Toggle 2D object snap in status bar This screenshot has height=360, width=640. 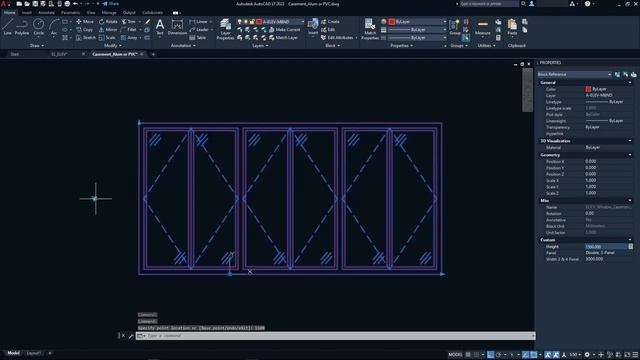(533, 355)
